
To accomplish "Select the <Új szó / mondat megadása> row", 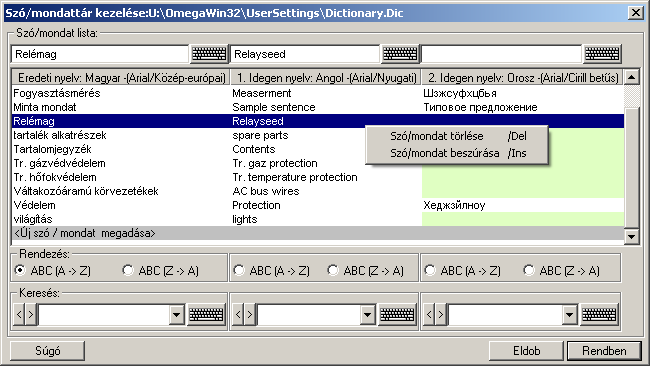I will (318, 233).
